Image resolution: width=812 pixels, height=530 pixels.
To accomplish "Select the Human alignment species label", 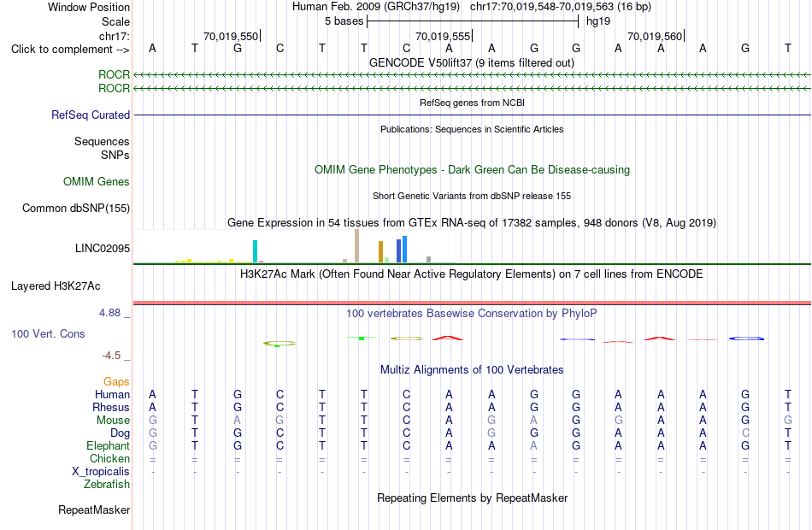I will (x=112, y=395).
